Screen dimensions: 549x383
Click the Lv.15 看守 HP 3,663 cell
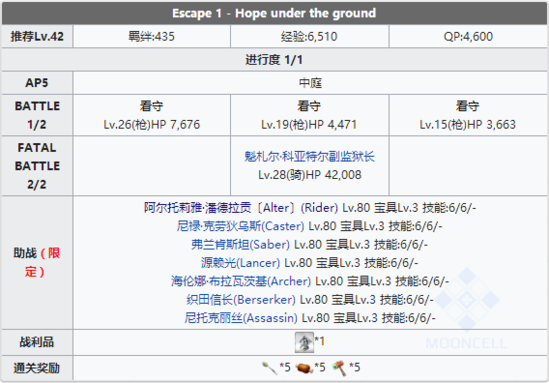pos(468,115)
